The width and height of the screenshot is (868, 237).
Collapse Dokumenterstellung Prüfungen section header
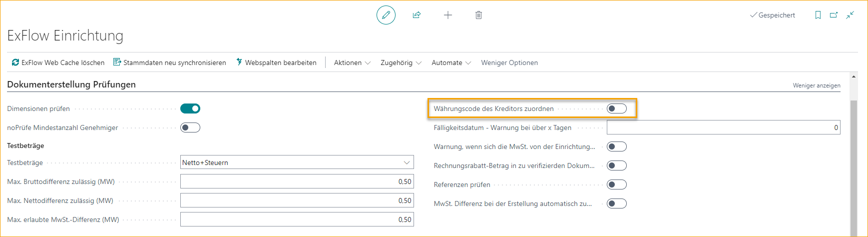pyautogui.click(x=71, y=84)
